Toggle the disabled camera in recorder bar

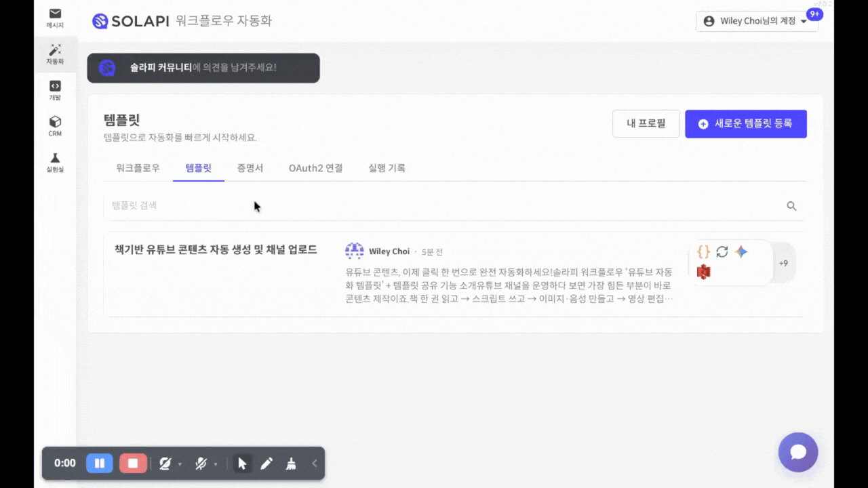165,464
